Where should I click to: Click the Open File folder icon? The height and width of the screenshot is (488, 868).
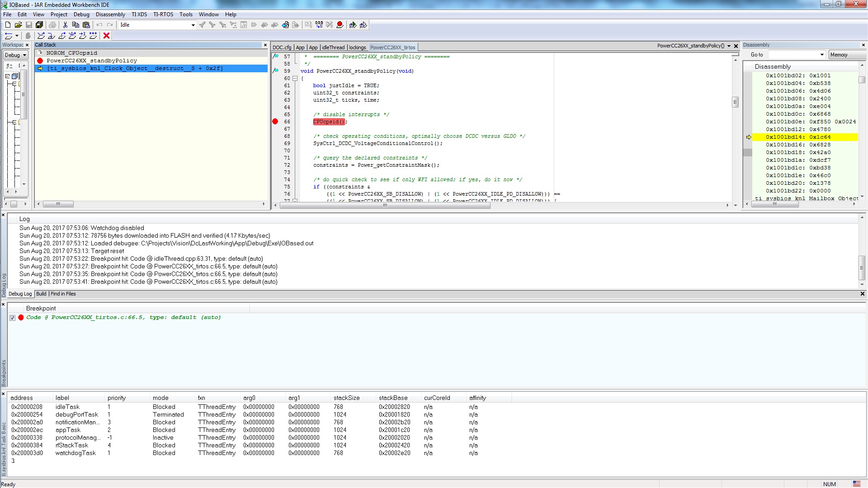[18, 25]
